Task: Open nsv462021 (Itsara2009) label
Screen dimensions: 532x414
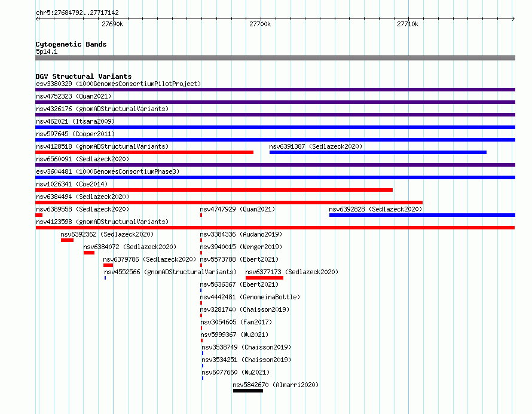Action: click(75, 121)
